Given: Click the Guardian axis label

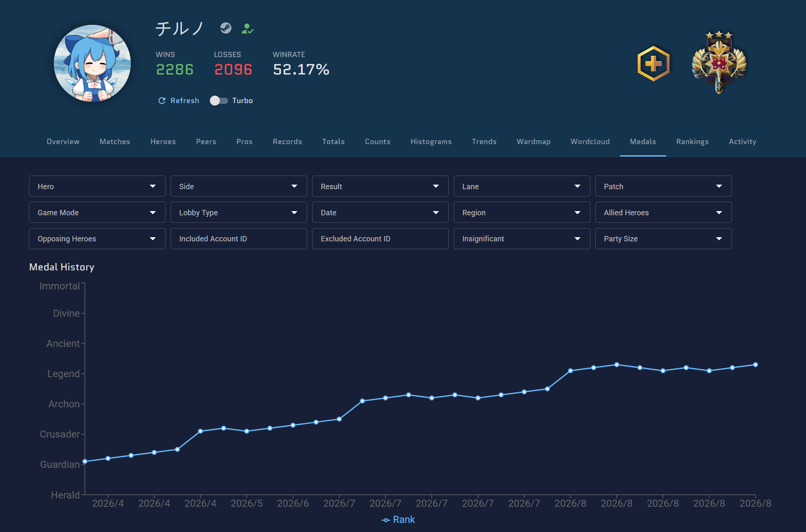Looking at the screenshot, I should coord(60,465).
